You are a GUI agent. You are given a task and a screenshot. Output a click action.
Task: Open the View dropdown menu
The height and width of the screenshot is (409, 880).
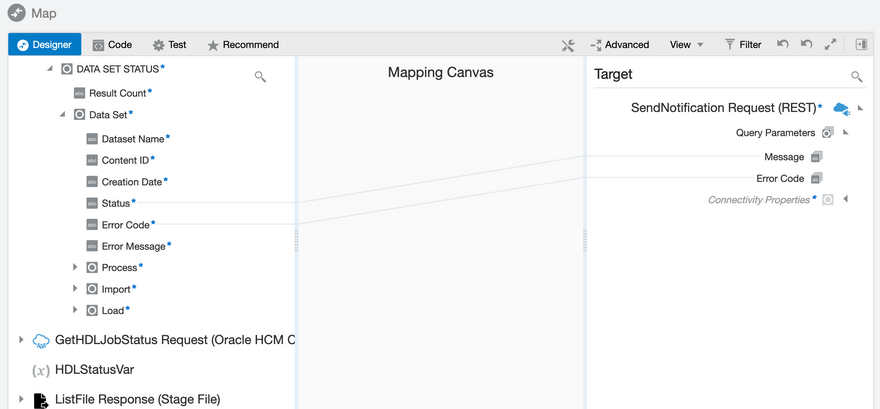pyautogui.click(x=686, y=45)
